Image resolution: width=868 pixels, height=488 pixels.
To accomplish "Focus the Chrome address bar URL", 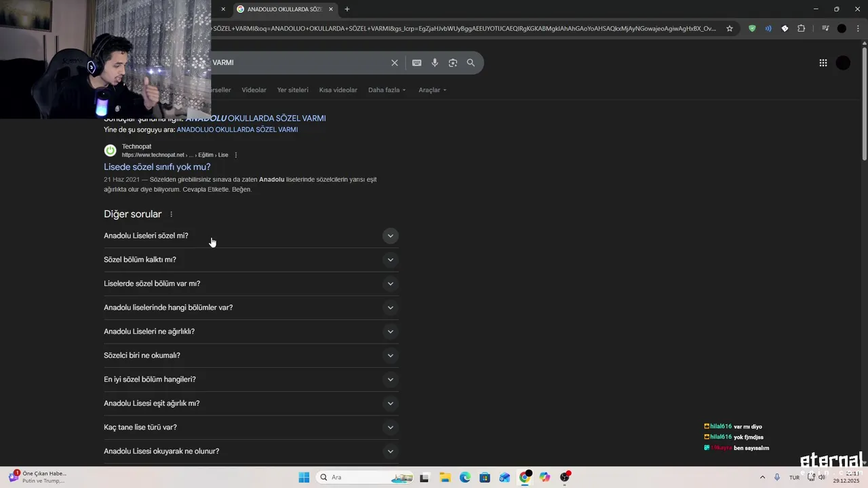I will click(463, 28).
